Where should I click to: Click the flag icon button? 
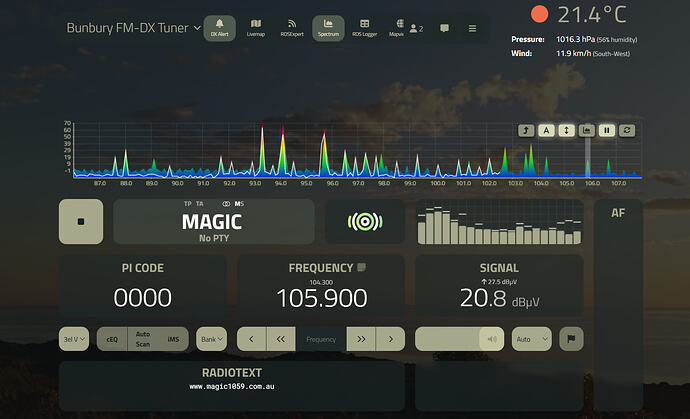[x=571, y=339]
